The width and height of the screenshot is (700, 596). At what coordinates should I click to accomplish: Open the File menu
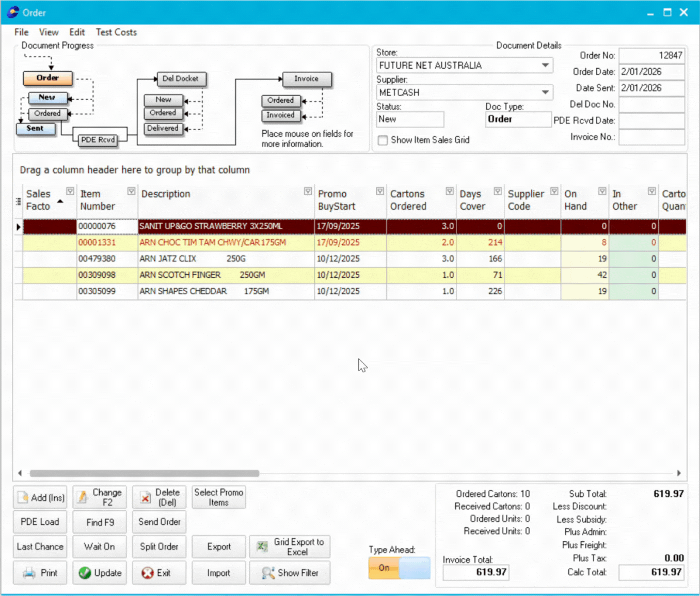[21, 32]
